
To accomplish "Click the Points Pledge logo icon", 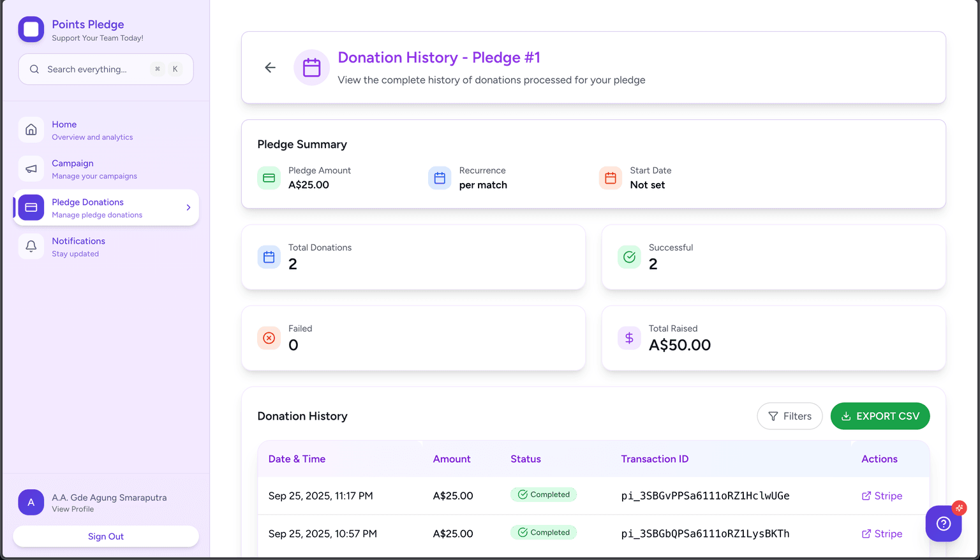I will 31,29.
